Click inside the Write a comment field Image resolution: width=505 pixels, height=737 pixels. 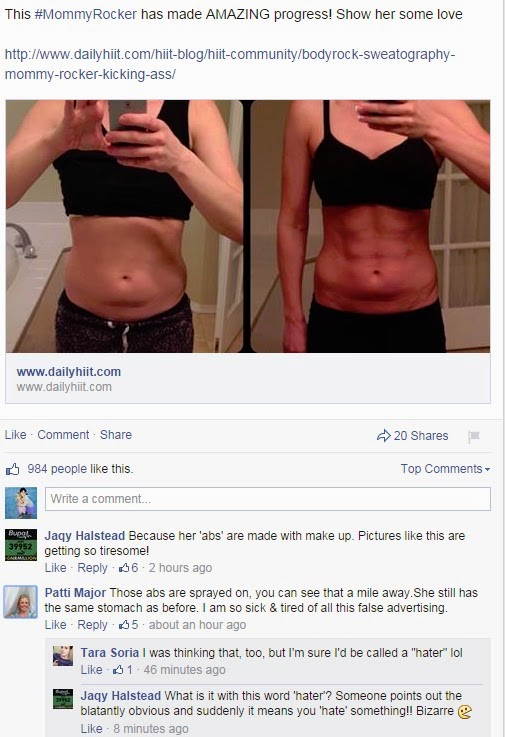click(268, 499)
